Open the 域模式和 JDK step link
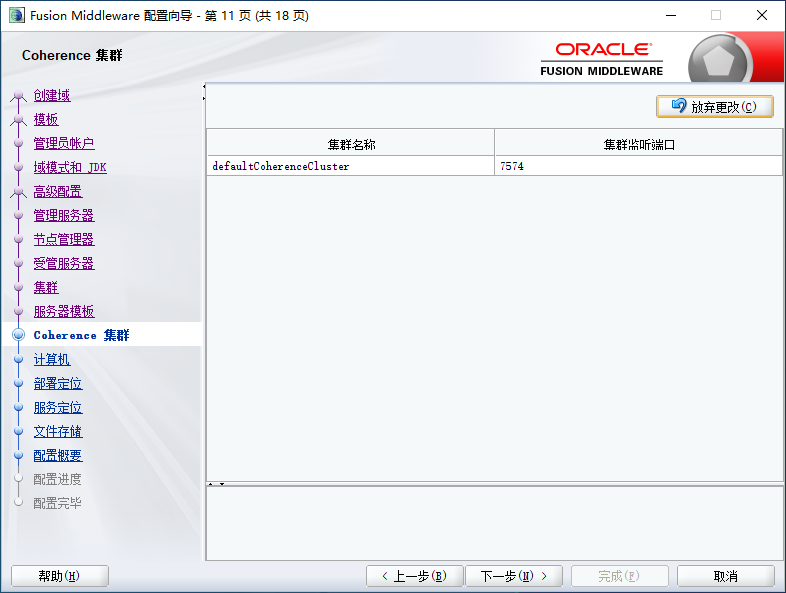Viewport: 786px width, 593px height. (x=70, y=167)
